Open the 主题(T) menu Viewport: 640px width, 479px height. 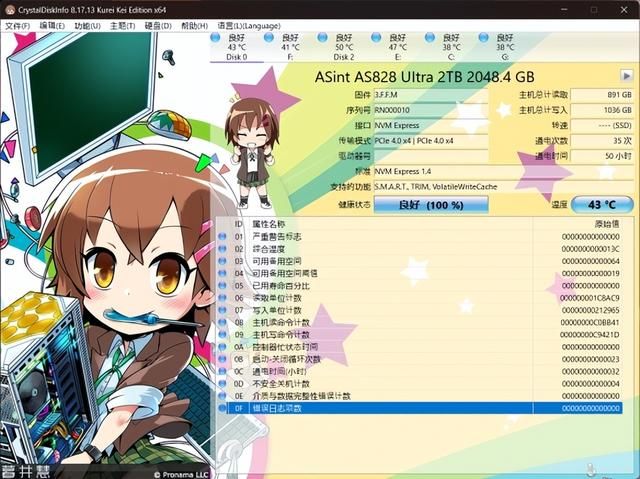[x=122, y=26]
